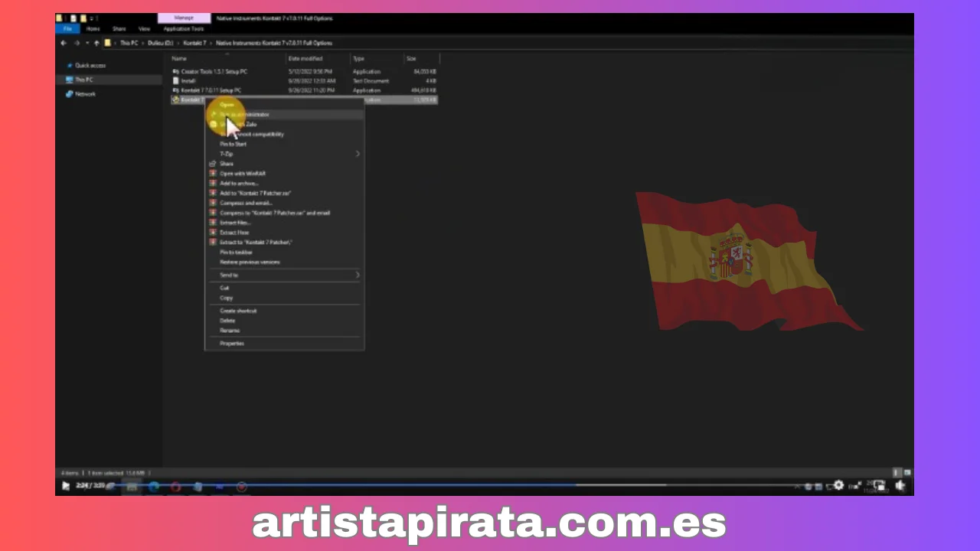Switch to the Home ribbon tab
This screenshot has height=551, width=980.
pos(93,28)
